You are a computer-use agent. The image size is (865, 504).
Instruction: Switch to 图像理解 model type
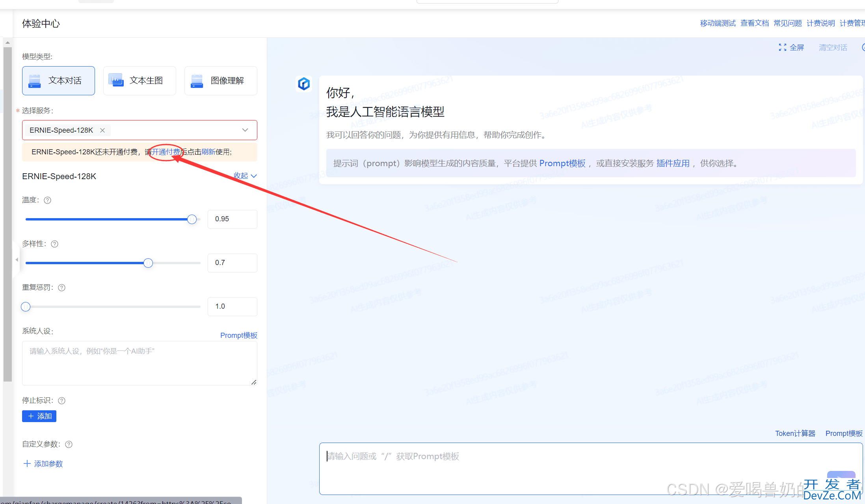point(221,81)
